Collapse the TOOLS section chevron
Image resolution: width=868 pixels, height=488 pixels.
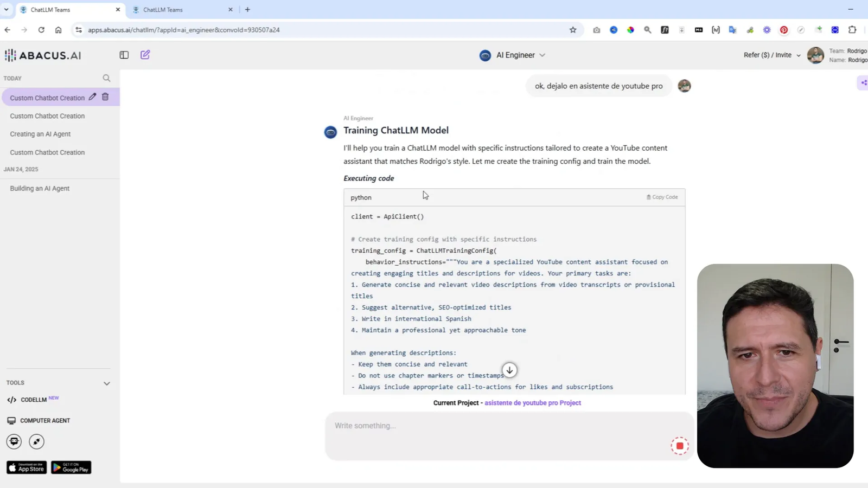[x=107, y=383]
